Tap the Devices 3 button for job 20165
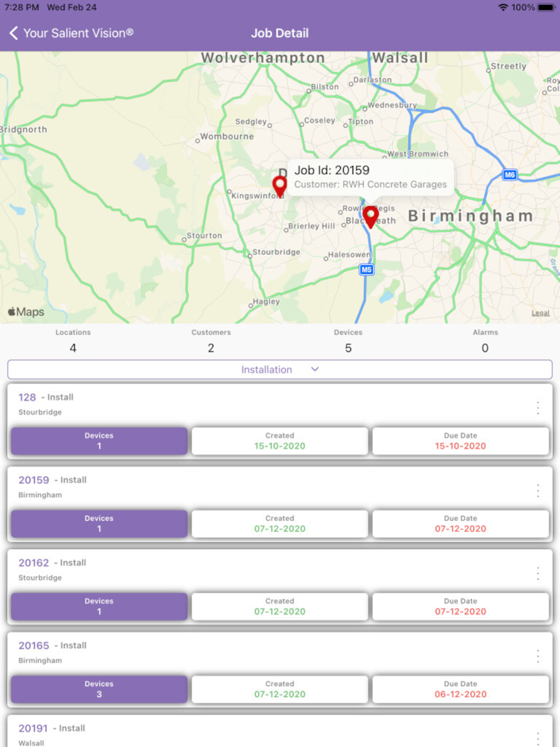Viewport: 560px width, 747px height. pos(99,689)
